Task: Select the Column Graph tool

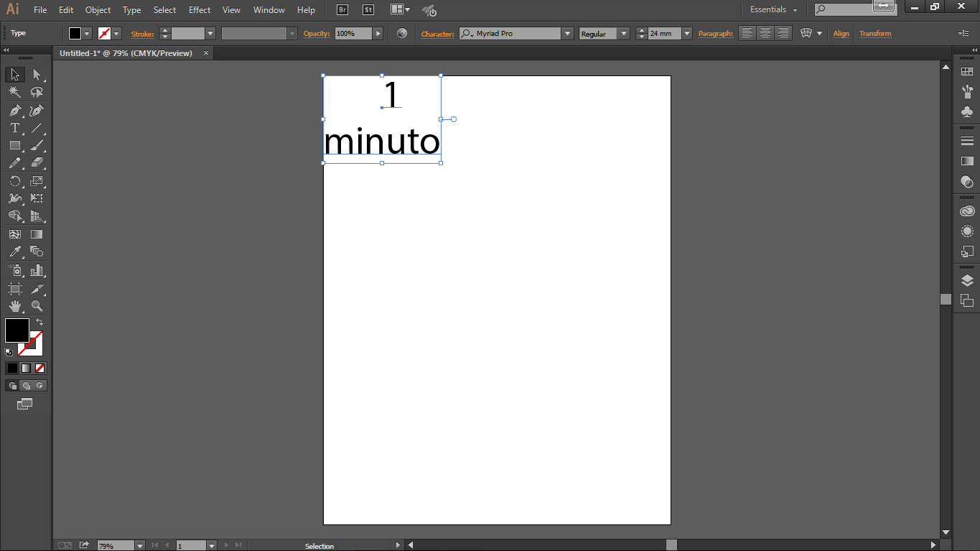Action: click(37, 271)
